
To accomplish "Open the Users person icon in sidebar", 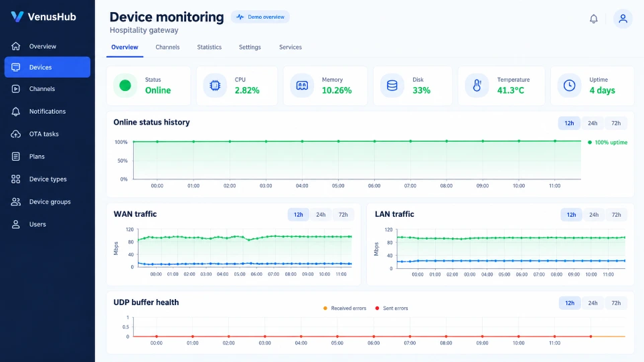I will [15, 224].
